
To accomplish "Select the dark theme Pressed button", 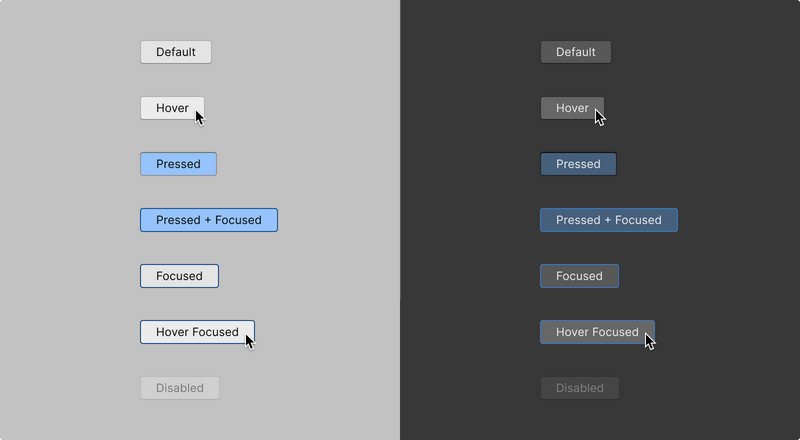I will (578, 164).
